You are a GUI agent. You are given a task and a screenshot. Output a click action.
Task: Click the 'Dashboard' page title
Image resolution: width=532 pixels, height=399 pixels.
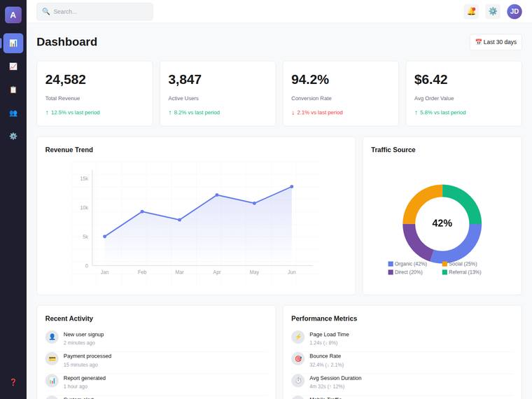66,42
